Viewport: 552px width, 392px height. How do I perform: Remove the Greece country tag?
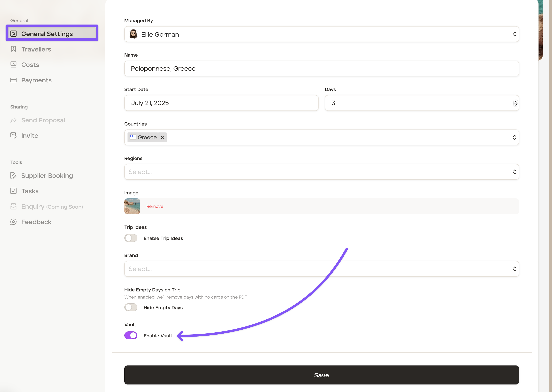point(162,137)
